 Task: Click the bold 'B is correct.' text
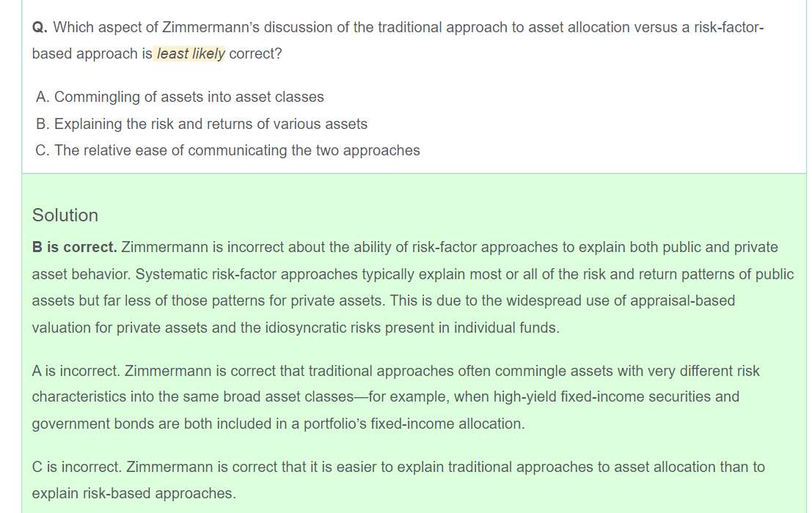tap(74, 248)
